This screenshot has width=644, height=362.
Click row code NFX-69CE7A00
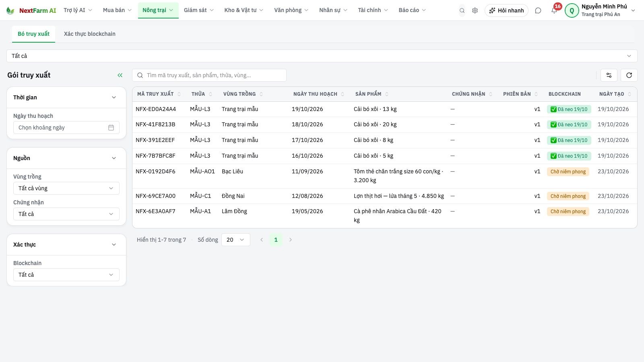coord(155,196)
